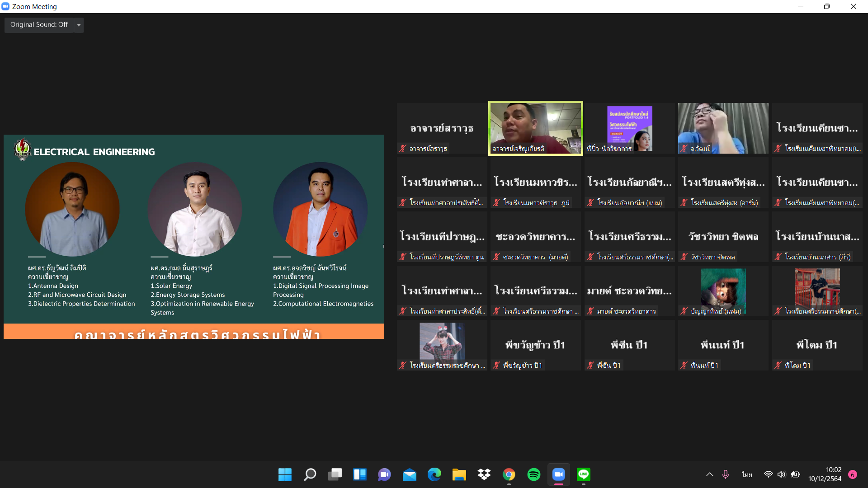This screenshot has height=488, width=868.
Task: Open Spotify from taskbar
Action: (533, 474)
